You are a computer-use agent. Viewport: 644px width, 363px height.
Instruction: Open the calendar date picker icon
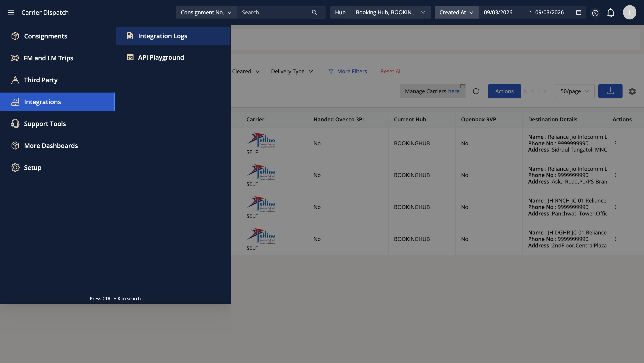click(578, 12)
